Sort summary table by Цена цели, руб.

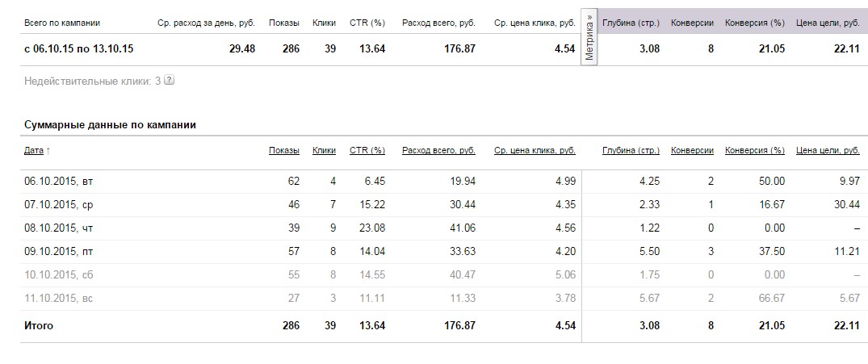[828, 150]
